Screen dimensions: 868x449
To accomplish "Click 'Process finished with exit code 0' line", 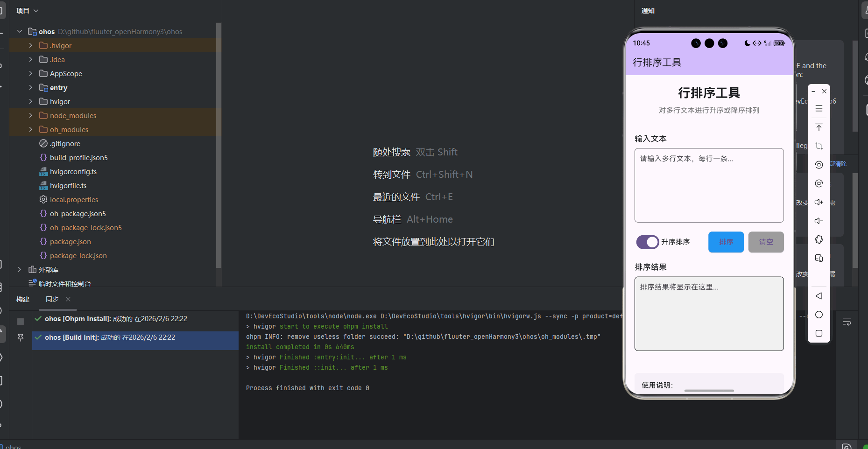I will tap(307, 388).
